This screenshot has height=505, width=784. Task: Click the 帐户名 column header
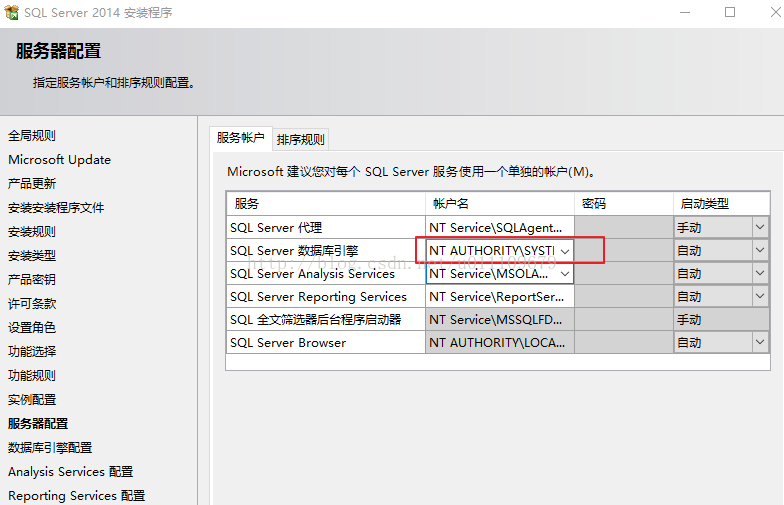(x=500, y=204)
